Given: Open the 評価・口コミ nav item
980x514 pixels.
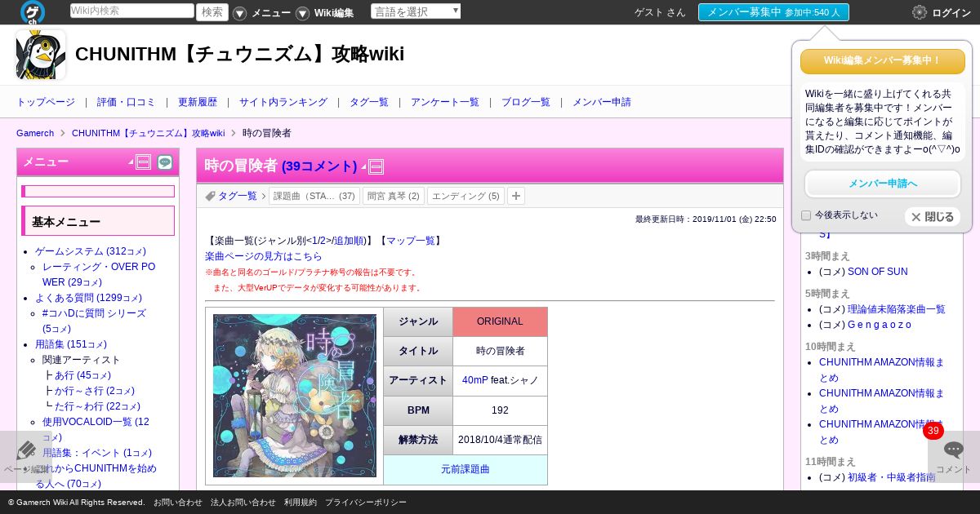Looking at the screenshot, I should [x=126, y=102].
